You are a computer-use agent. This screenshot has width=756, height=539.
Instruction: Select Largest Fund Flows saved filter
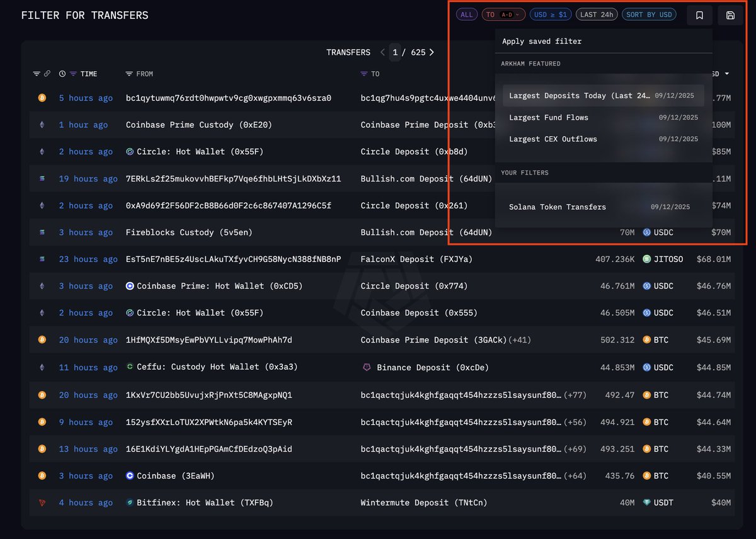[x=604, y=117]
